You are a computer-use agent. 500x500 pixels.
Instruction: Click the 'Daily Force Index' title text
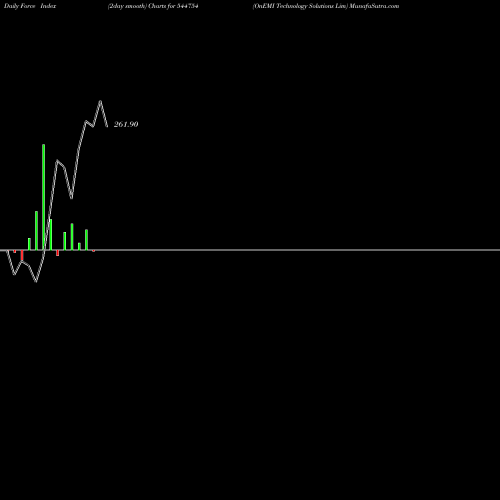tap(30, 6)
